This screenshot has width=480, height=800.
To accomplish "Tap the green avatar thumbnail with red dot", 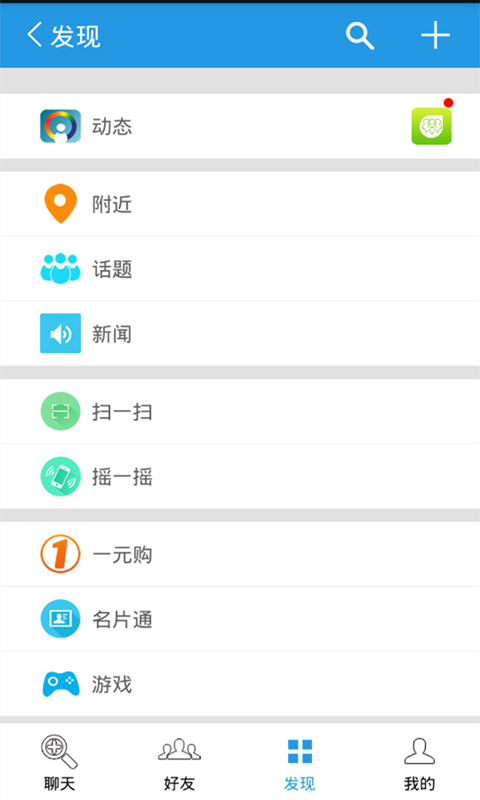I will click(x=432, y=126).
